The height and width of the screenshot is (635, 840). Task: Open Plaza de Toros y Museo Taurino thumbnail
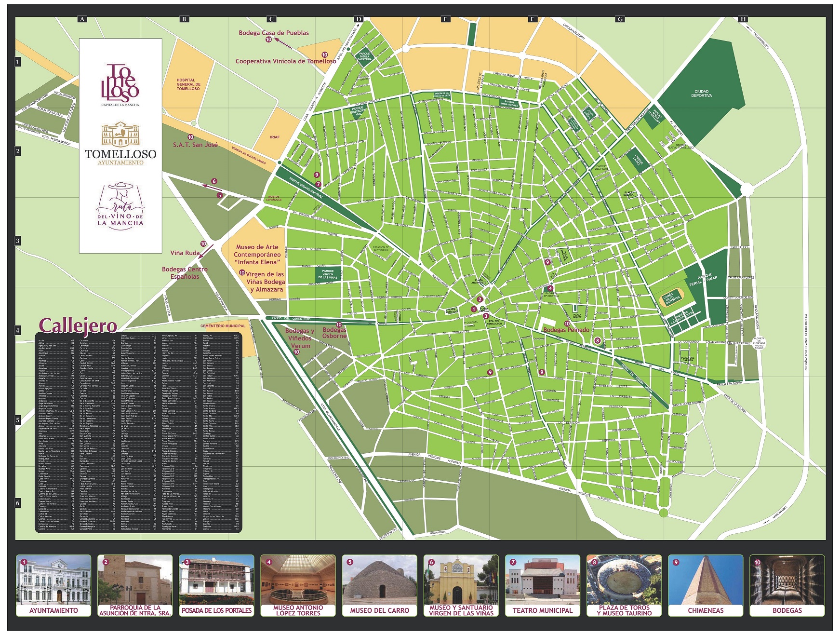click(x=624, y=585)
